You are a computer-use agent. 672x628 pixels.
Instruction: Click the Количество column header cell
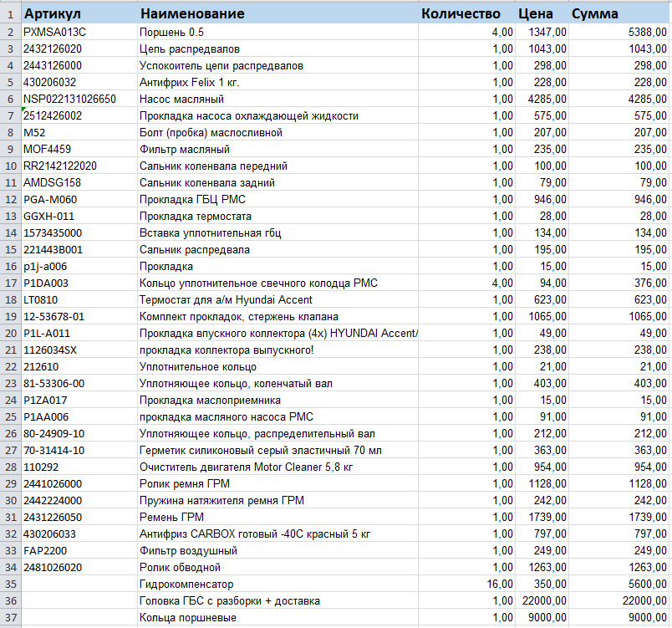[x=466, y=13]
